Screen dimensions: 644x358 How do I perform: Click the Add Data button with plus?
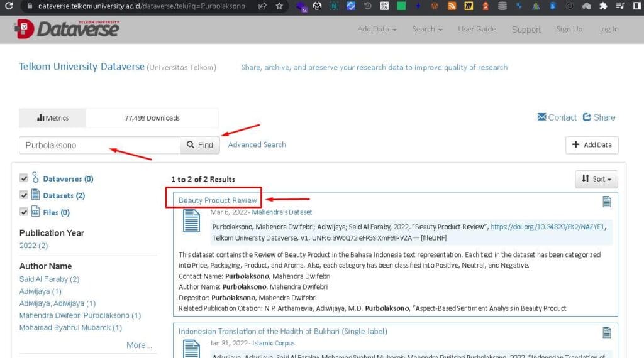(x=592, y=144)
